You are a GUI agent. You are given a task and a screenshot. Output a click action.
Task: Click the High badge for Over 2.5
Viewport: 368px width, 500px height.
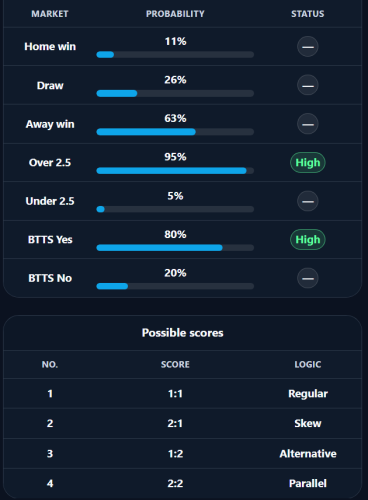pos(308,163)
